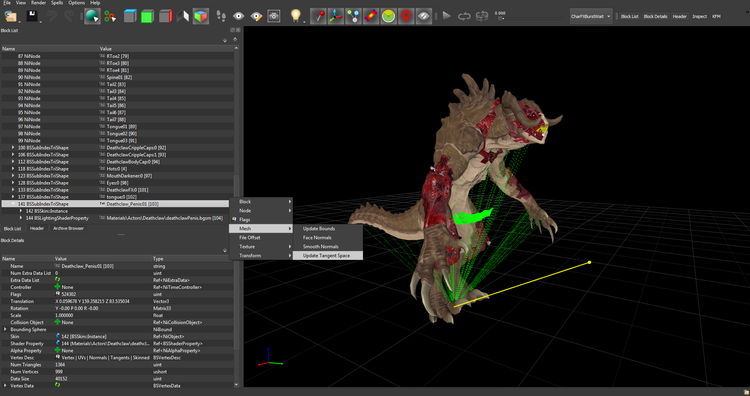This screenshot has width=750, height=396.
Task: Expand 133 BSSubIndexTriShape DeathclawFX:0
Action: point(13,190)
